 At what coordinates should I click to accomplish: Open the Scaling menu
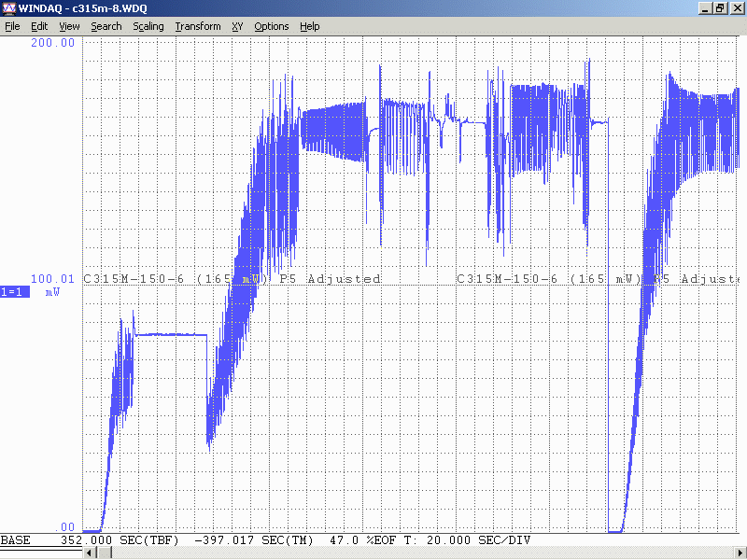tap(148, 26)
